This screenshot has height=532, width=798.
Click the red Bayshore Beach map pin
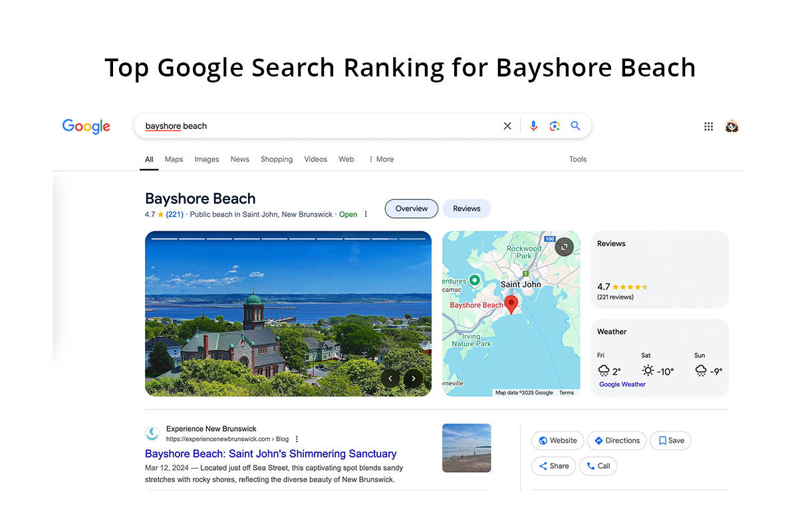pyautogui.click(x=511, y=305)
